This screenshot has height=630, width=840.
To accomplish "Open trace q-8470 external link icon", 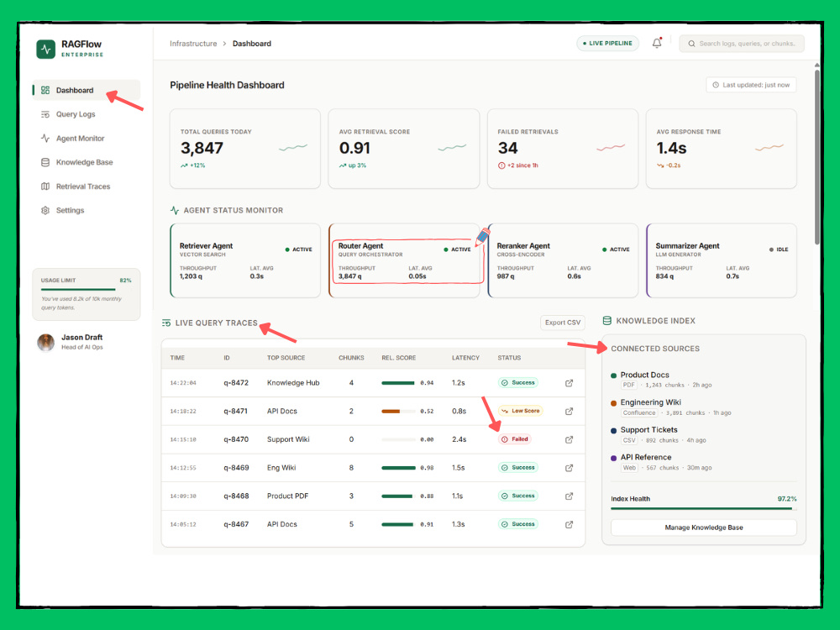I will coord(569,439).
